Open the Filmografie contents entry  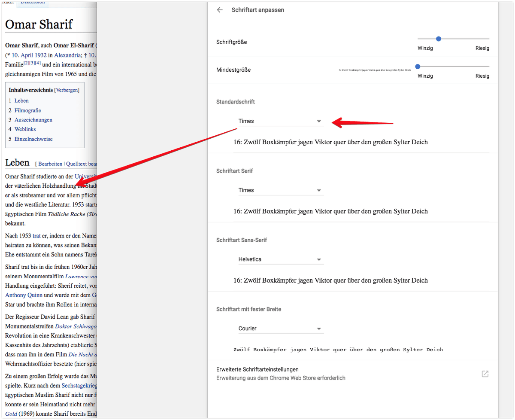27,110
